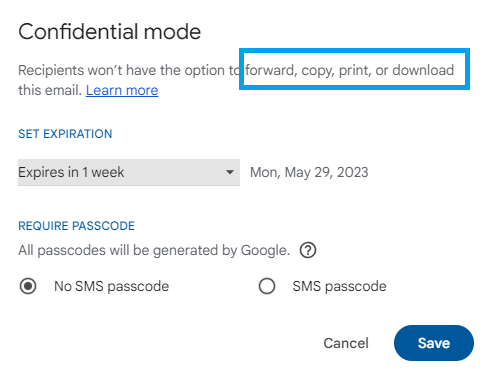The width and height of the screenshot is (489, 379).
Task: Click the dropdown arrow next to expiration
Action: point(229,172)
